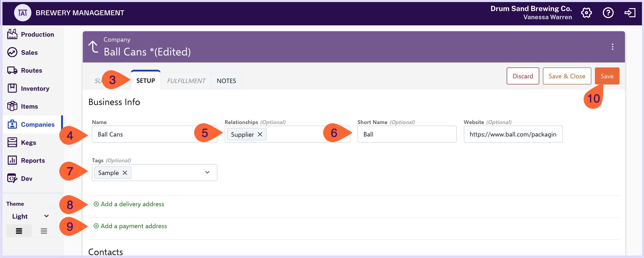Open the Production factory icon

coord(12,34)
